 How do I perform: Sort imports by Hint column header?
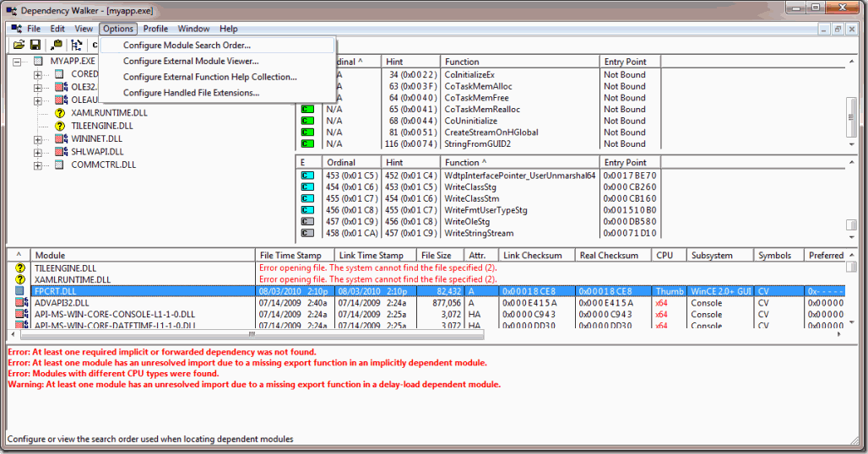(x=410, y=62)
